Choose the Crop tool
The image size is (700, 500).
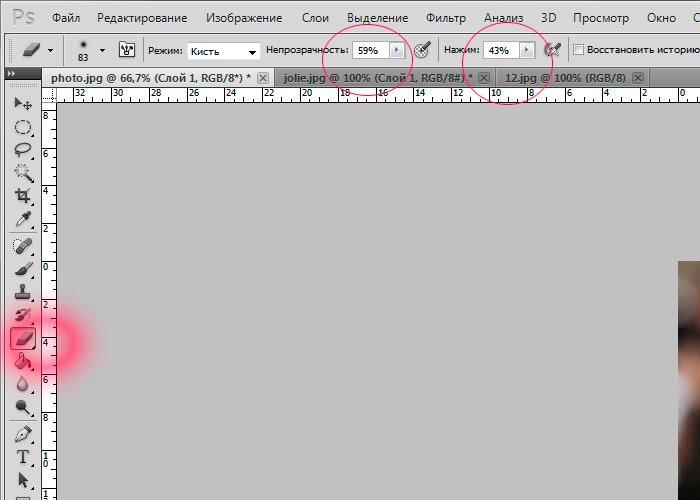pyautogui.click(x=23, y=196)
